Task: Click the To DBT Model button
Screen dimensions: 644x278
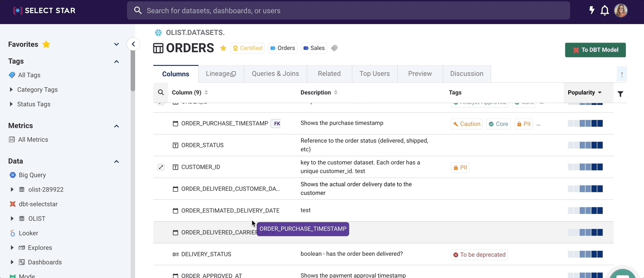Action: click(x=595, y=50)
